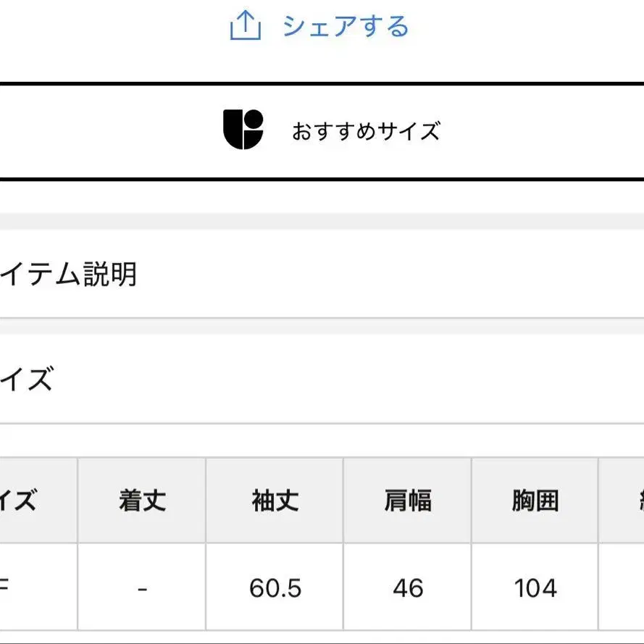Image resolution: width=644 pixels, height=644 pixels.
Task: Select the 袖丈 column header
Action: click(x=275, y=501)
